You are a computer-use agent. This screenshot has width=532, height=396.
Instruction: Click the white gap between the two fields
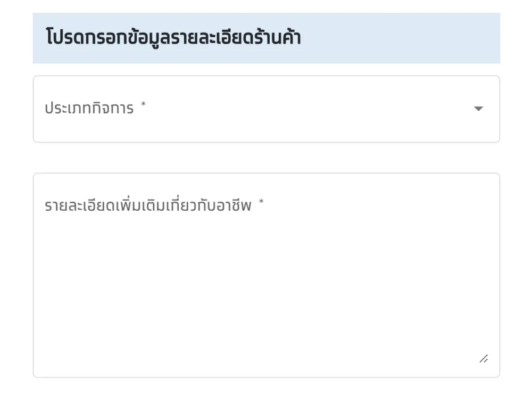pyautogui.click(x=267, y=158)
